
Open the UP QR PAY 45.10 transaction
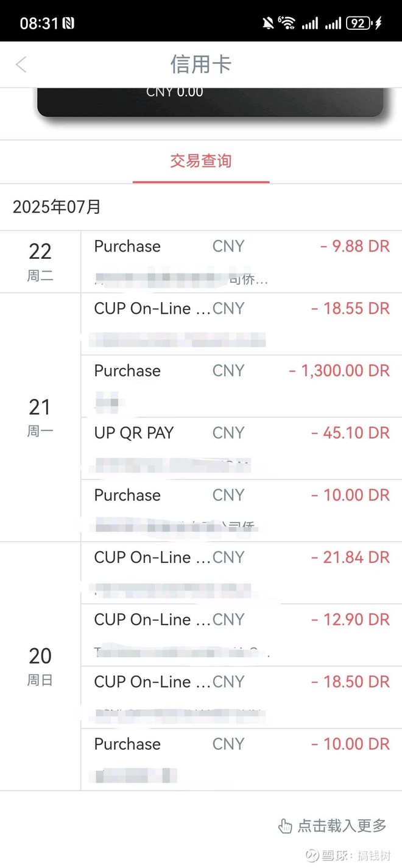pyautogui.click(x=241, y=448)
